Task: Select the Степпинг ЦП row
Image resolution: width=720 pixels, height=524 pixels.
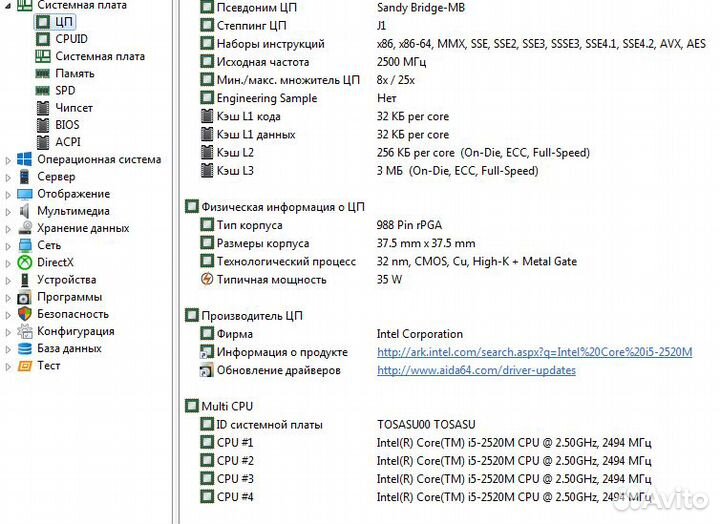Action: pos(294,25)
